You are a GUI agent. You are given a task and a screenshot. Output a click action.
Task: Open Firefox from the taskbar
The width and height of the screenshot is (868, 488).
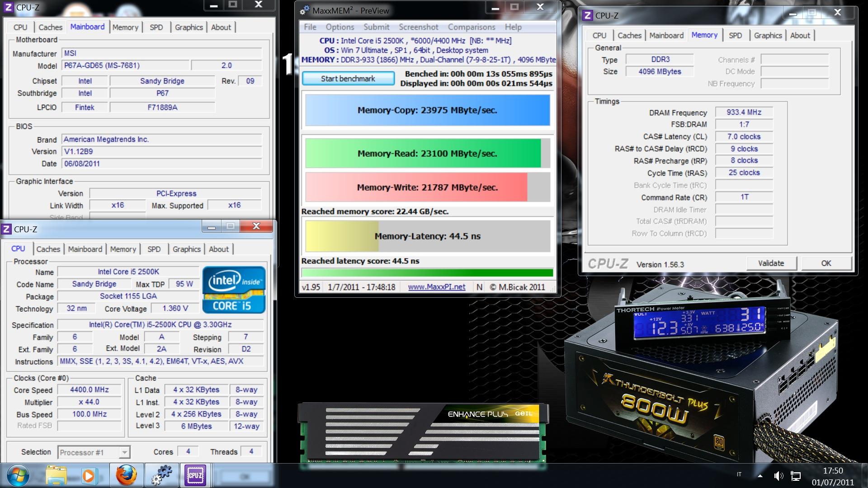tap(126, 475)
